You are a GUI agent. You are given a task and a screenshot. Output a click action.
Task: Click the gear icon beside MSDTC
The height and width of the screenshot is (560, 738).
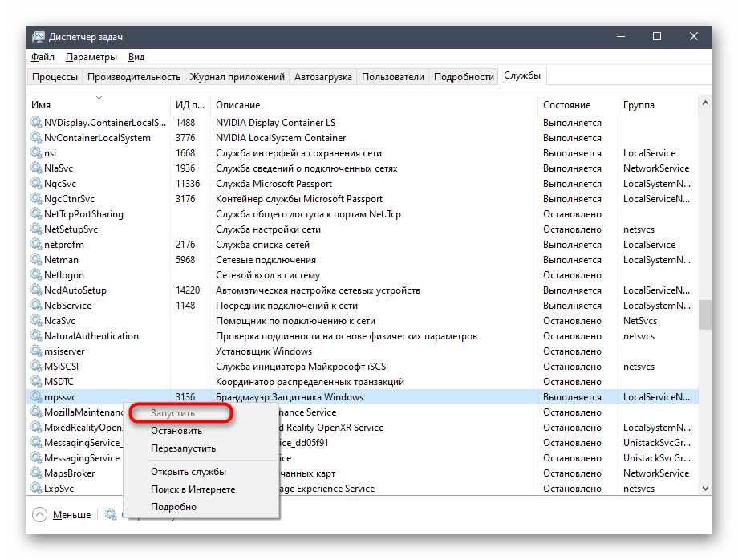click(36, 382)
